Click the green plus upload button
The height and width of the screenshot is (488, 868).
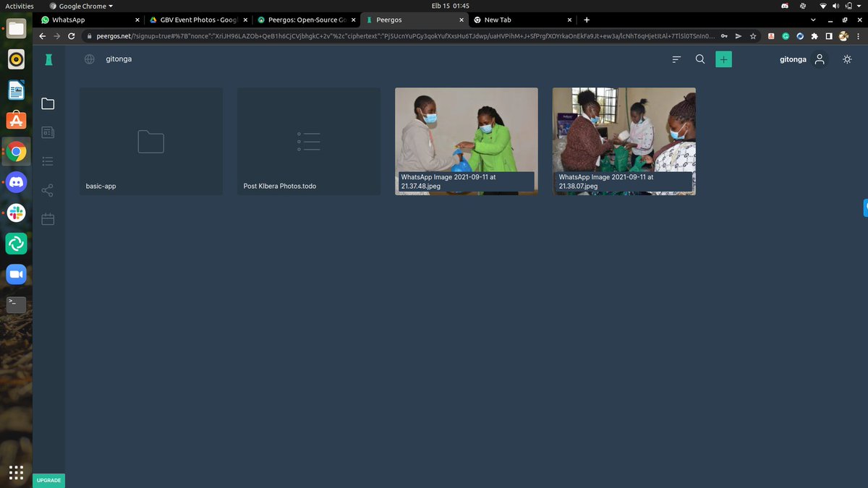coord(723,59)
